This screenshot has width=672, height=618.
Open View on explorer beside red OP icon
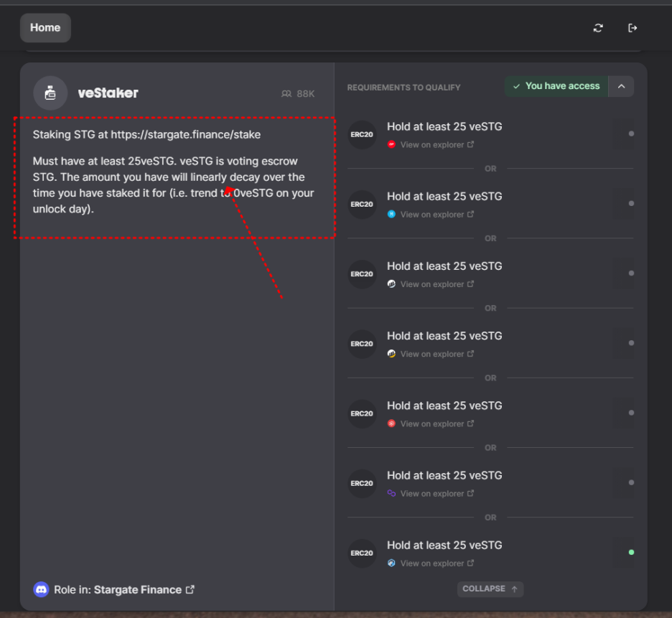(x=437, y=145)
